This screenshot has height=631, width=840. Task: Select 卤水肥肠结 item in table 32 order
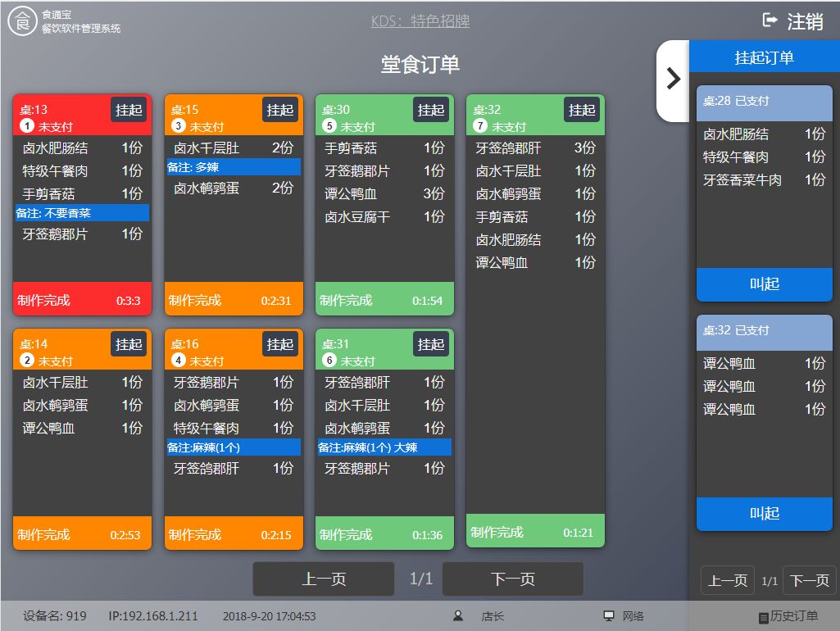(536, 240)
